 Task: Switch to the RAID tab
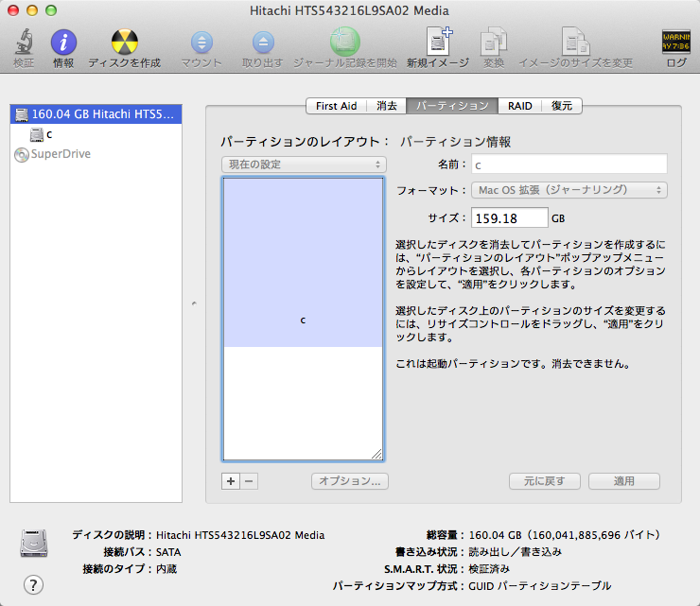click(519, 106)
